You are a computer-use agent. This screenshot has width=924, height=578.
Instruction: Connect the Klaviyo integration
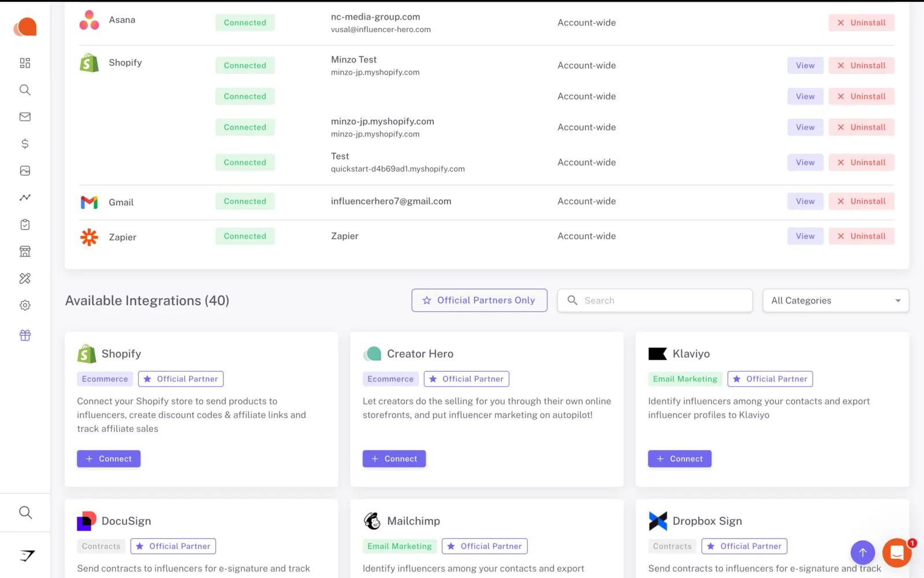[x=679, y=459]
